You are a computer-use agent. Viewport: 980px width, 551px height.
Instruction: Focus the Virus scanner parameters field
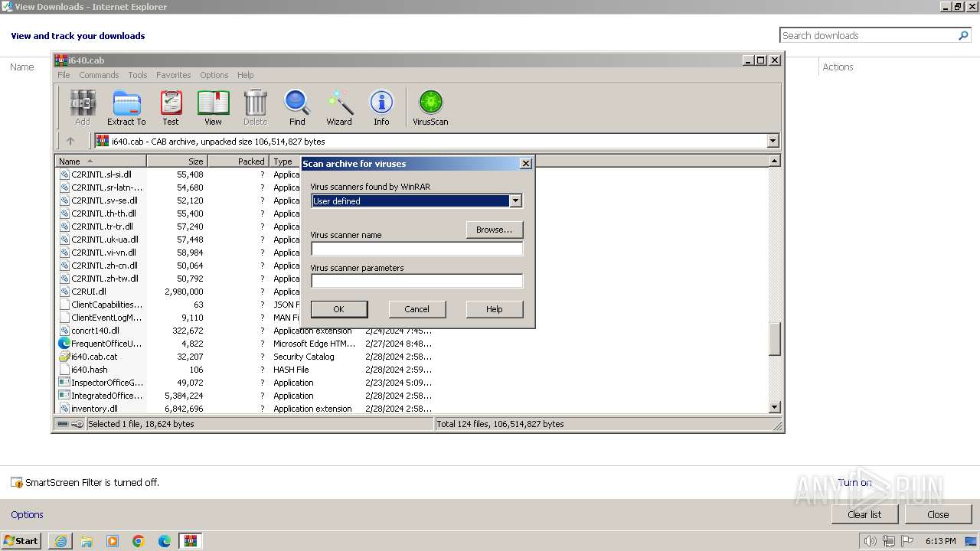click(416, 281)
